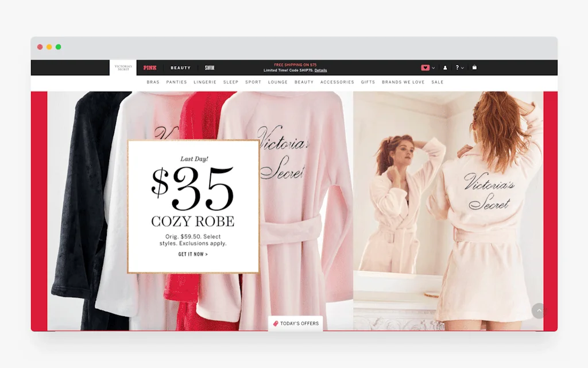This screenshot has height=368, width=588.
Task: Open the SALE category menu
Action: (x=437, y=82)
